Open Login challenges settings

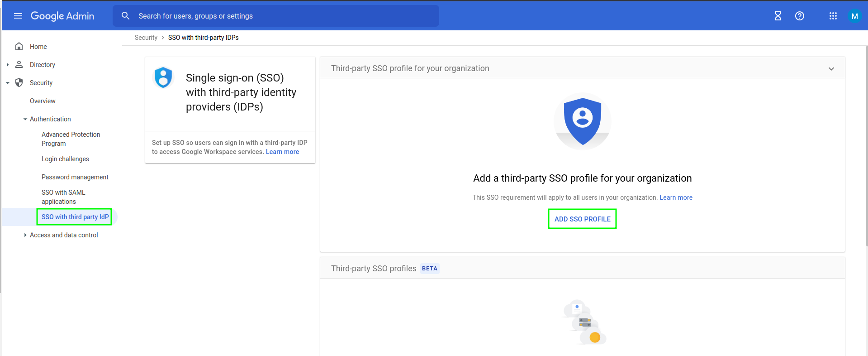(x=65, y=159)
